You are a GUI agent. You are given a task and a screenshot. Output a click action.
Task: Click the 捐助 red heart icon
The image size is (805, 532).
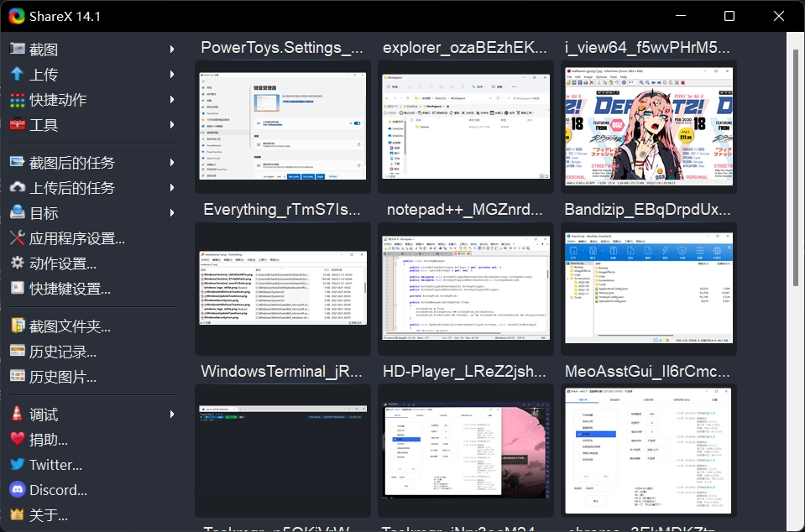pyautogui.click(x=17, y=439)
